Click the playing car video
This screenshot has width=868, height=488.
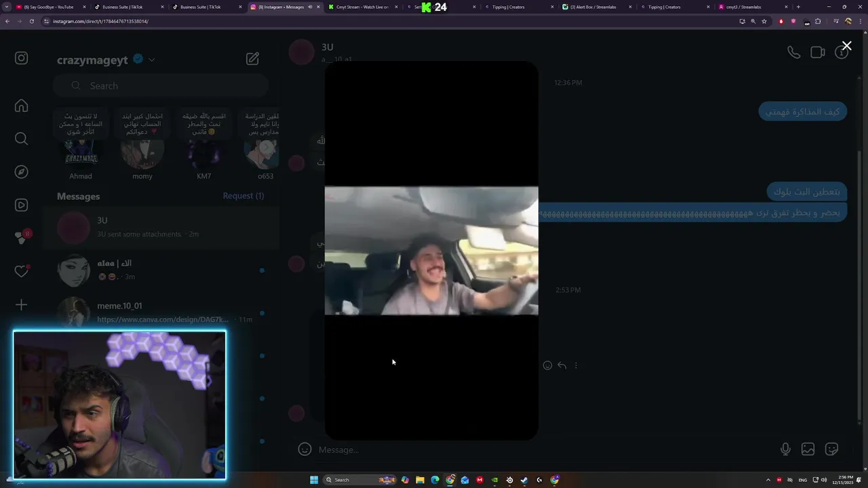(x=431, y=251)
